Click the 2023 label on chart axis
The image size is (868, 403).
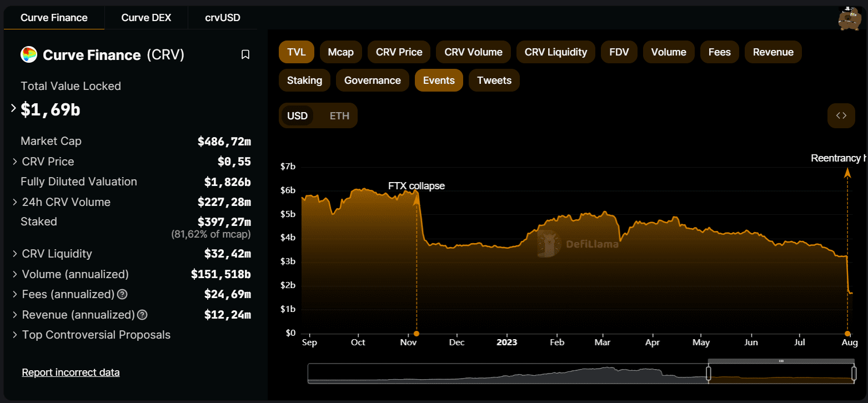[x=507, y=342]
